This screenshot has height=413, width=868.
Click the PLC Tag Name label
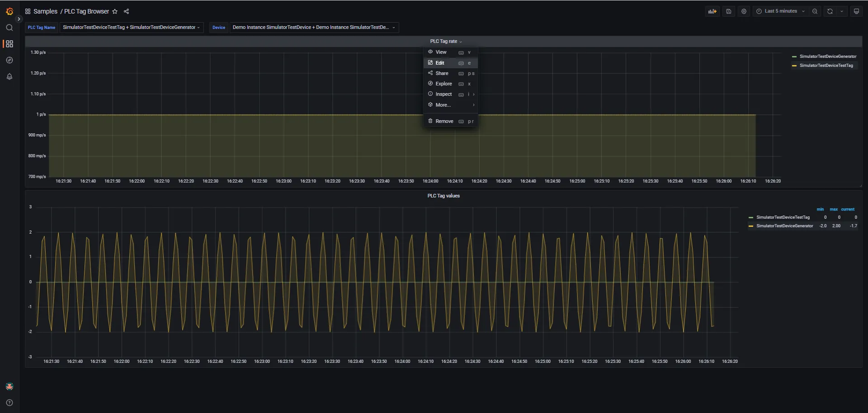[x=42, y=28]
